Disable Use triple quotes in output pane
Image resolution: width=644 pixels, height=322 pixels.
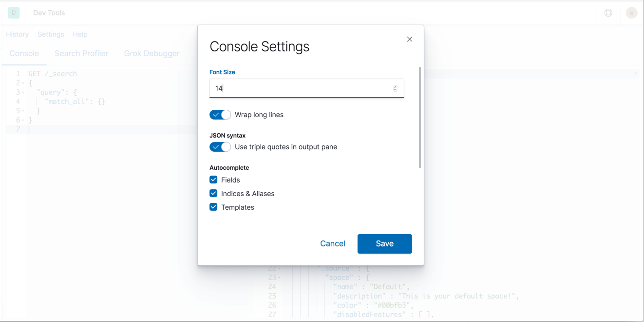[220, 147]
